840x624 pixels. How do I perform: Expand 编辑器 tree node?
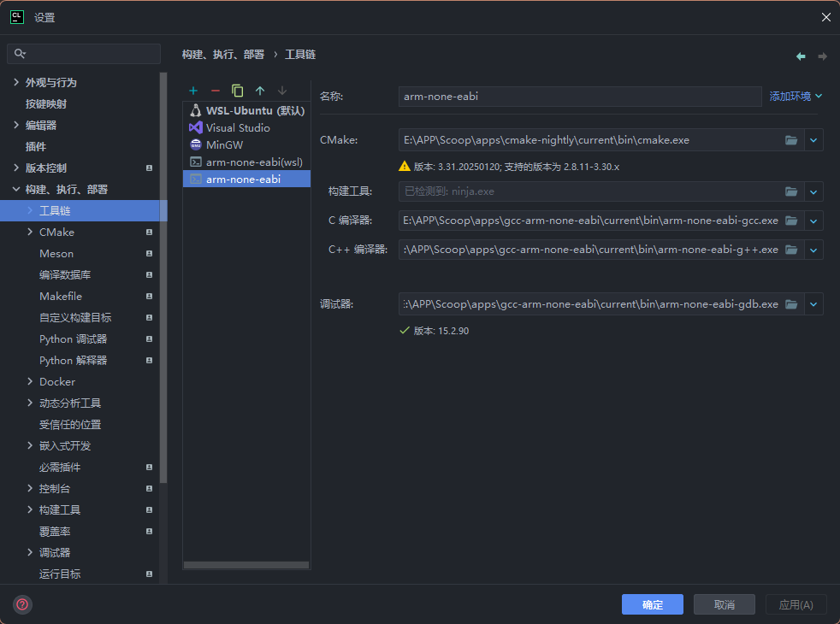click(16, 126)
